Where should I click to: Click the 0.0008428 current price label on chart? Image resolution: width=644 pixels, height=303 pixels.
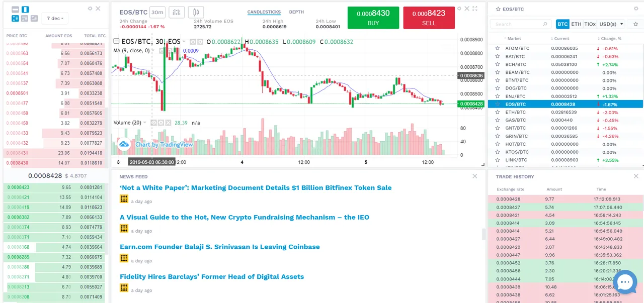(470, 104)
